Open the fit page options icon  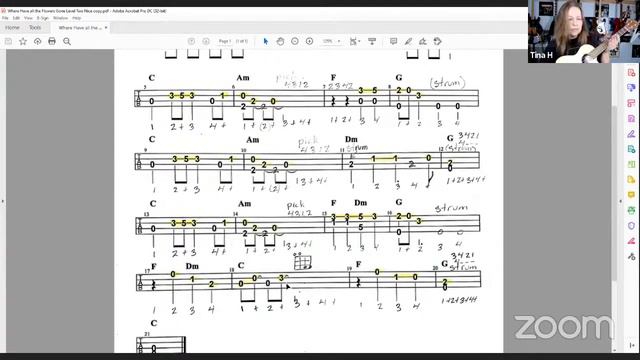[354, 41]
